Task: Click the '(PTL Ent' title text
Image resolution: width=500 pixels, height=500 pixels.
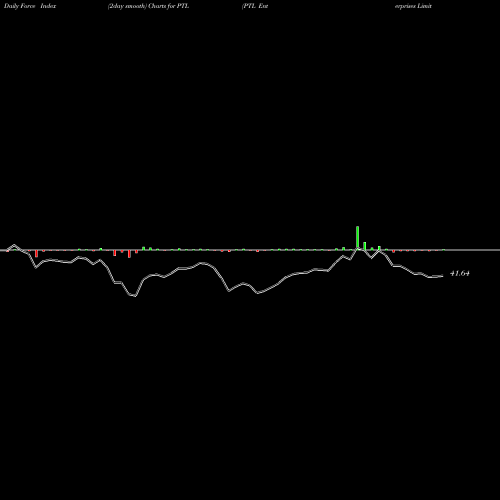Action: (255, 6)
